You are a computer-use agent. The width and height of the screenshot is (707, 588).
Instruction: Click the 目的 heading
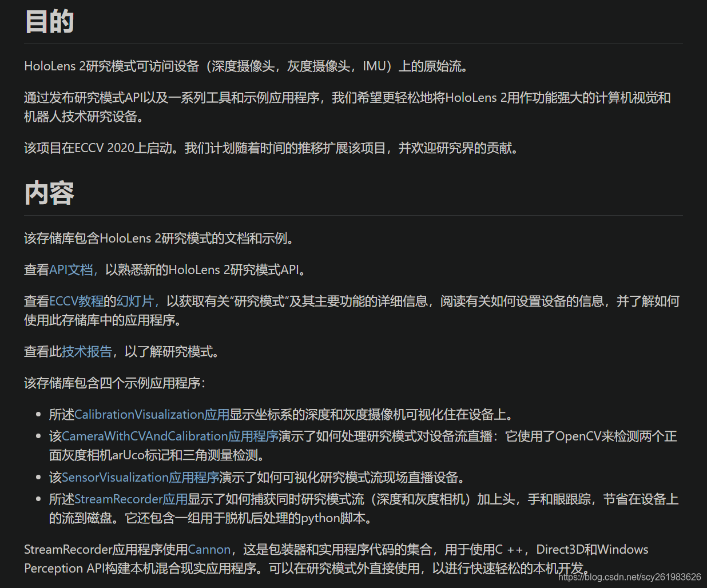click(x=49, y=22)
